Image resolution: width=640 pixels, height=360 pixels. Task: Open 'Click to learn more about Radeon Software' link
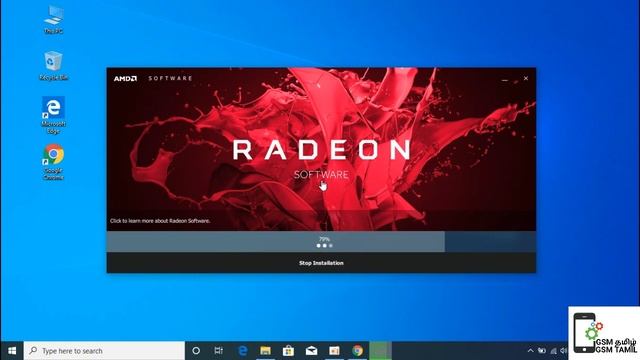(x=160, y=221)
